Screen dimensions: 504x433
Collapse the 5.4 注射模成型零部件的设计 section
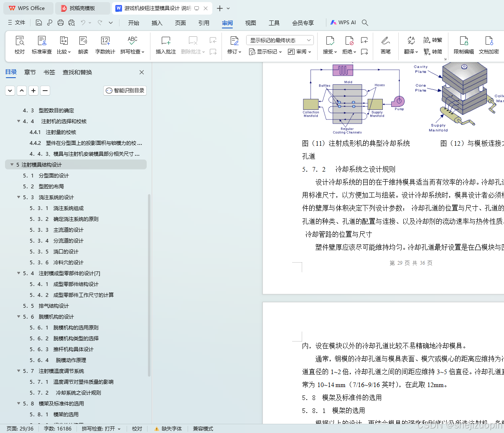[18, 273]
